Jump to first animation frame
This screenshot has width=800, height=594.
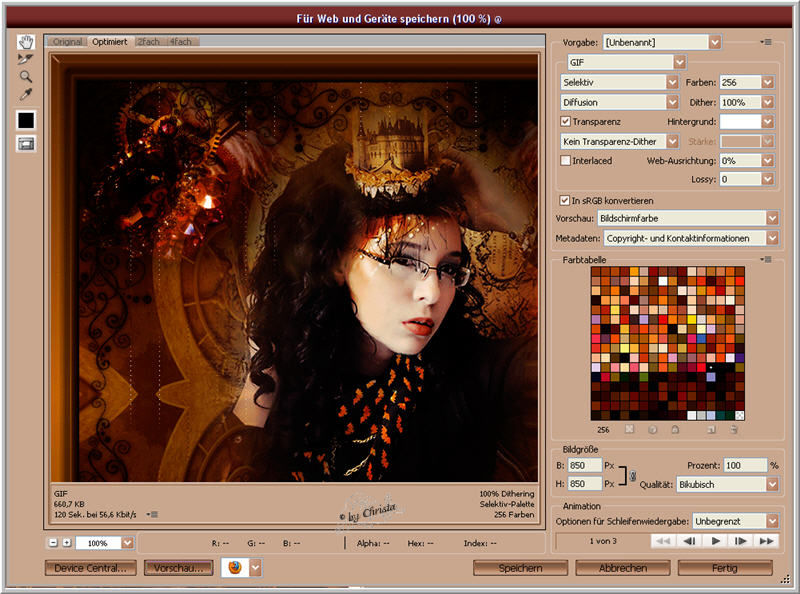tap(663, 540)
